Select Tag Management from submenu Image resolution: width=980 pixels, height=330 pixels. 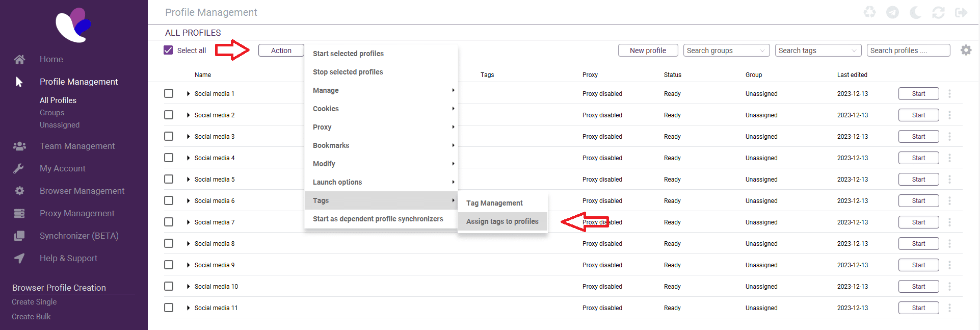[494, 203]
